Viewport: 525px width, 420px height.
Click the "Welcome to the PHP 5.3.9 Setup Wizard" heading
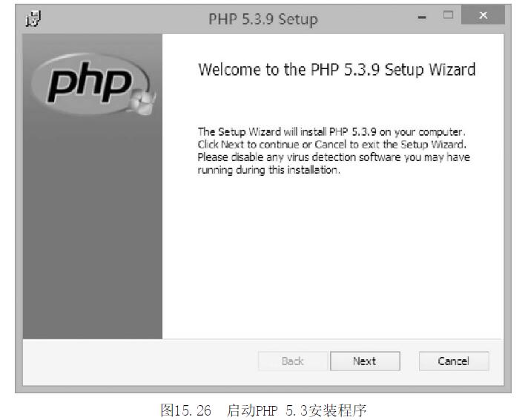click(x=337, y=70)
